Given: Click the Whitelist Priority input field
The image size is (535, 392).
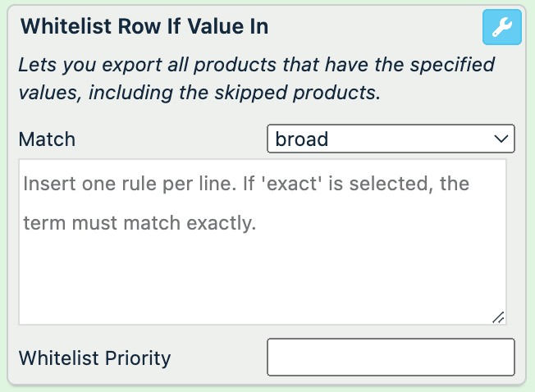Looking at the screenshot, I should point(391,358).
